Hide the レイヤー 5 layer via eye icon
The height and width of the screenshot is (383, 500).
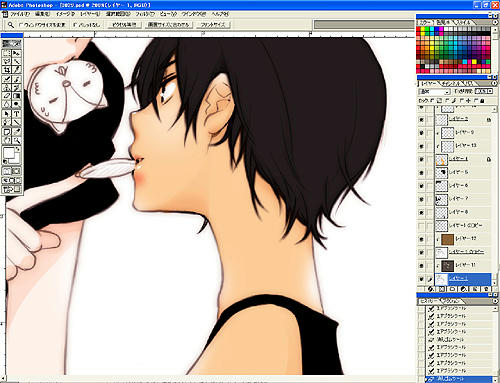click(x=421, y=172)
